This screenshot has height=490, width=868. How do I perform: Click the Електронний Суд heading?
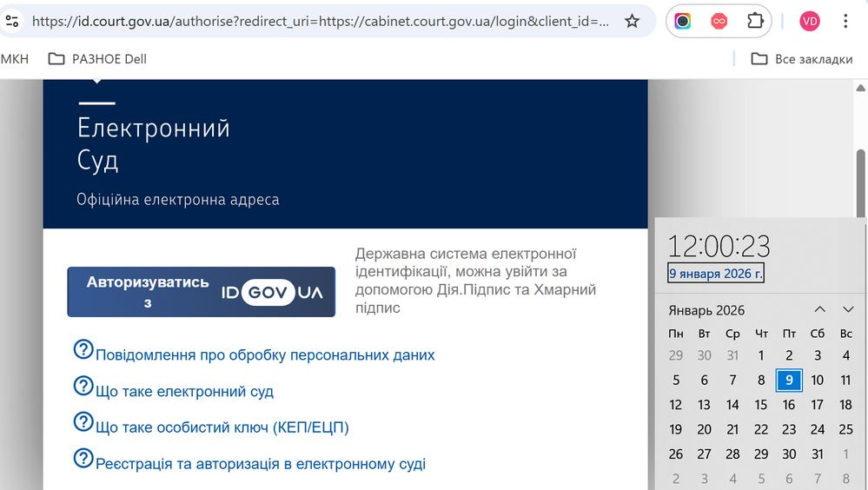click(x=153, y=144)
